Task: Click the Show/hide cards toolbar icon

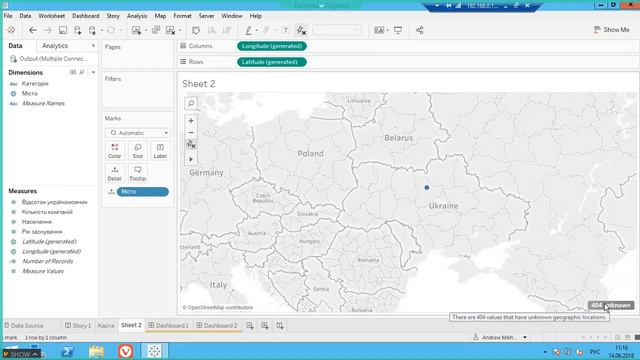Action: click(x=379, y=30)
